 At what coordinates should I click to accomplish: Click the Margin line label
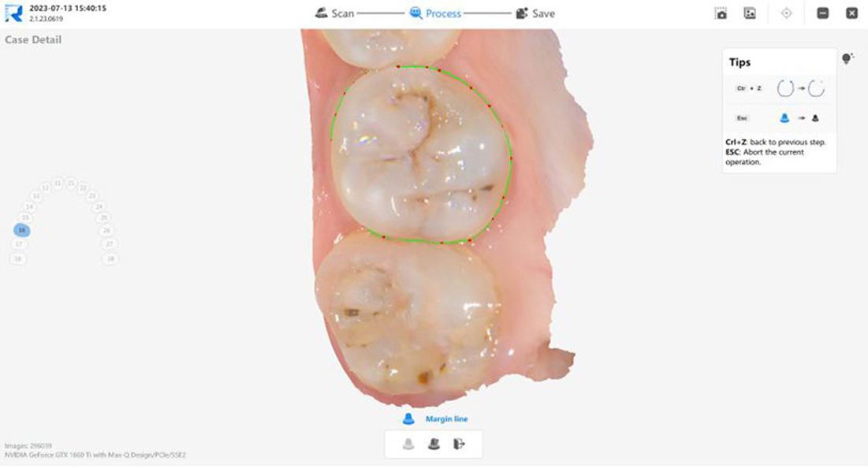coord(447,419)
